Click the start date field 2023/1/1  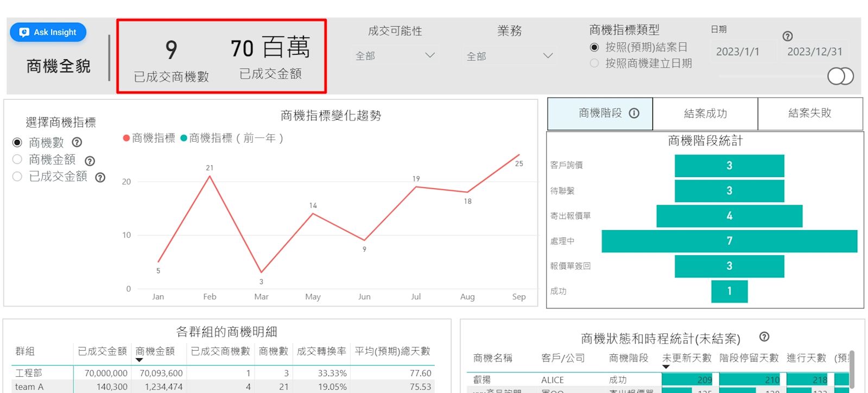pos(738,52)
